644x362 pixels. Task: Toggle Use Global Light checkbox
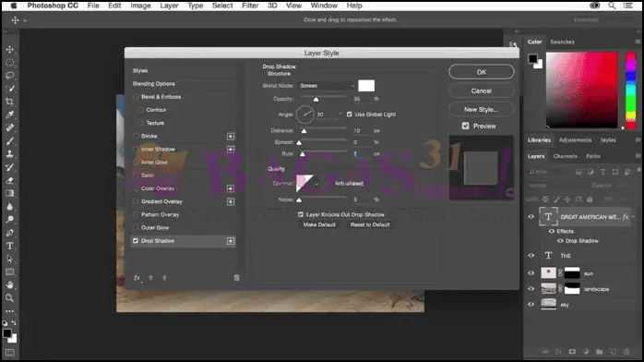coord(349,115)
